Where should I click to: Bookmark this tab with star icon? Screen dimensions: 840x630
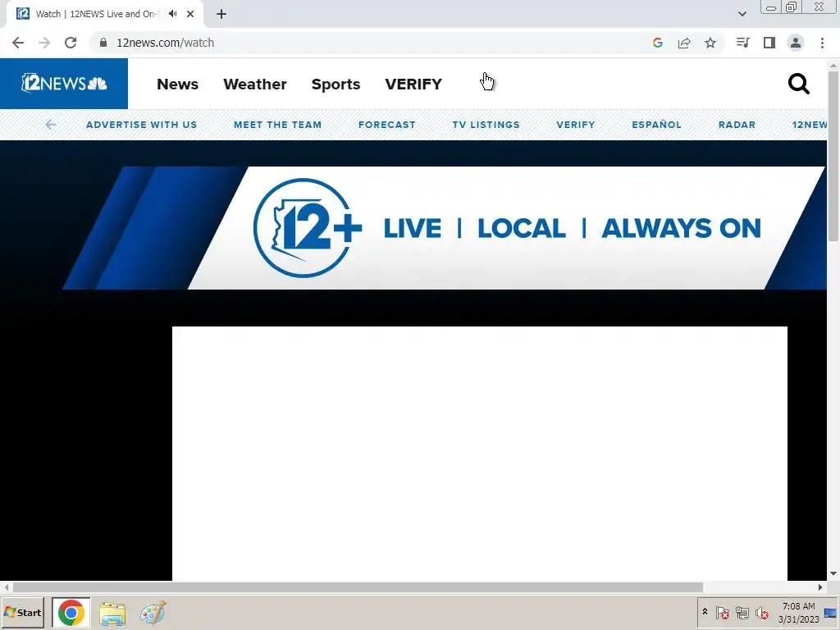710,43
